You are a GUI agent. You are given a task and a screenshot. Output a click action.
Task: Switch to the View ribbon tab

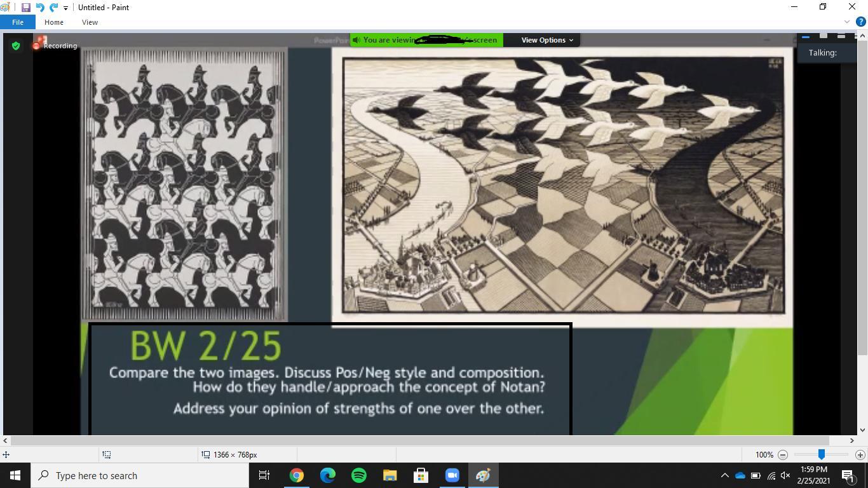(x=90, y=22)
